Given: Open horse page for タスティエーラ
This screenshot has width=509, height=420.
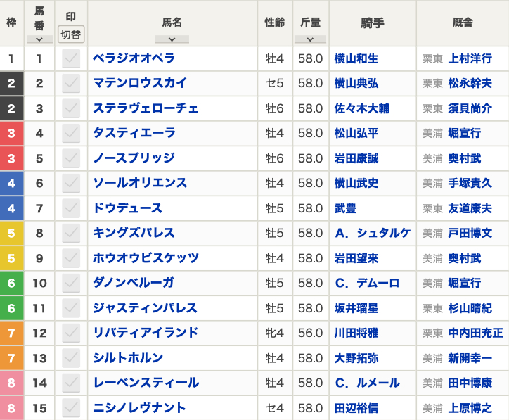Looking at the screenshot, I should tap(134, 133).
